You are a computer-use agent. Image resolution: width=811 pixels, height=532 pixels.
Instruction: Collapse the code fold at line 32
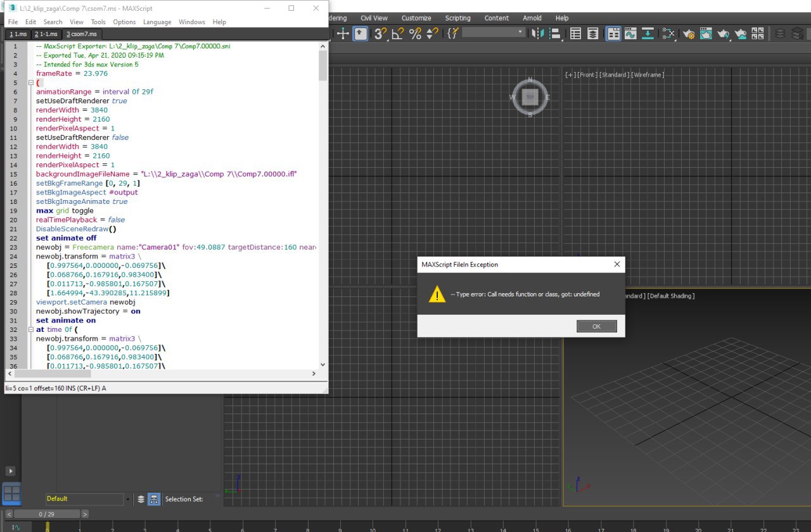pos(30,329)
